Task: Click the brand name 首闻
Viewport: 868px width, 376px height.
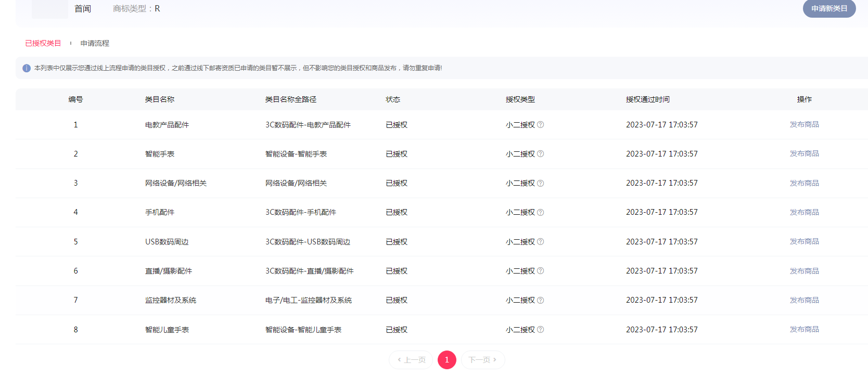Action: (x=83, y=9)
